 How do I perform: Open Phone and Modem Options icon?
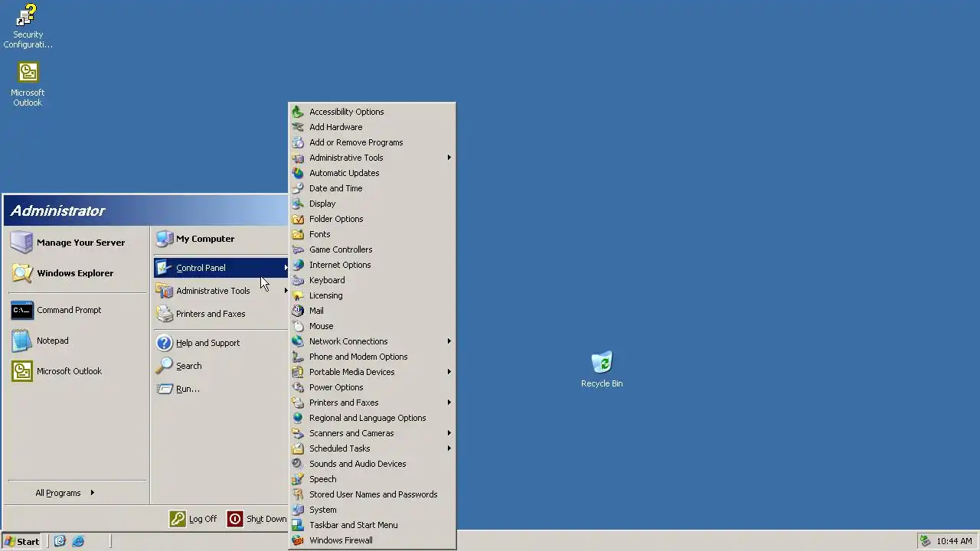pyautogui.click(x=298, y=357)
